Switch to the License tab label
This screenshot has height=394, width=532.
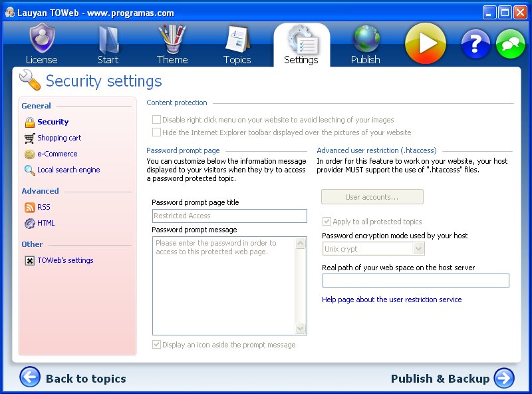tap(42, 60)
